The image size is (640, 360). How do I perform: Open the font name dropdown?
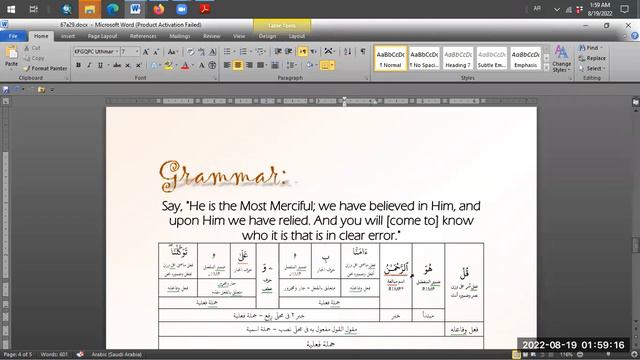[117, 51]
